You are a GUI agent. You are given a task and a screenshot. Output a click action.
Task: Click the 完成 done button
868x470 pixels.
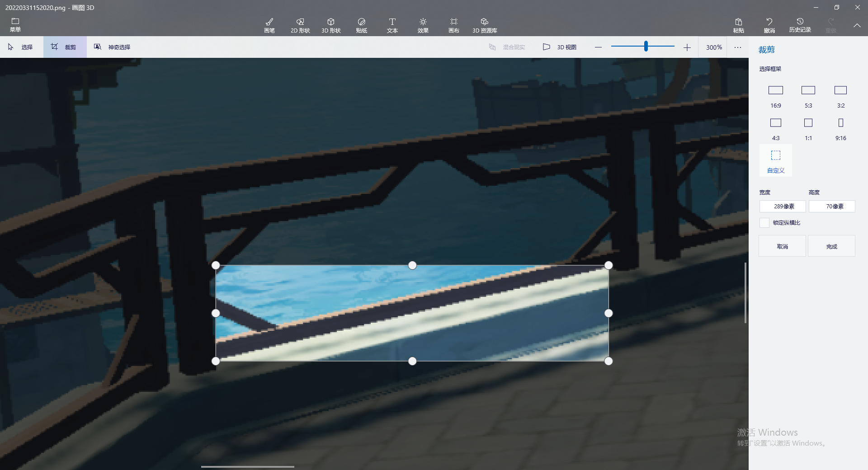pyautogui.click(x=831, y=246)
